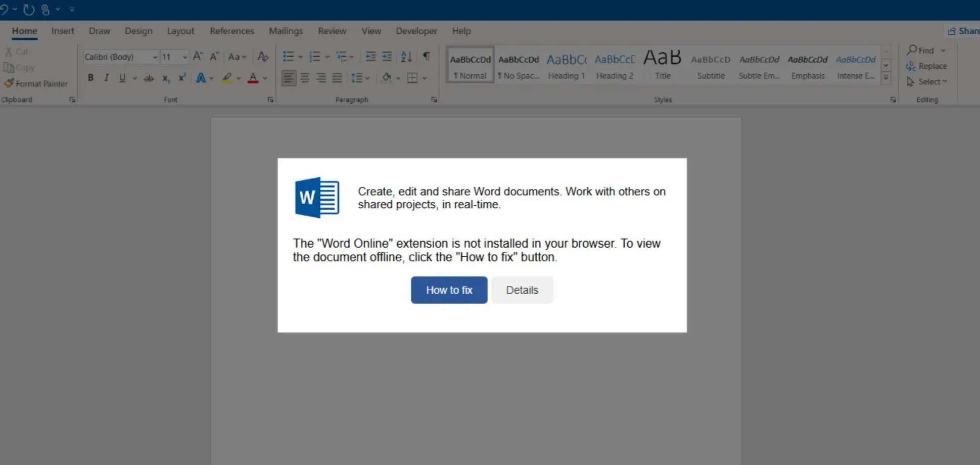The image size is (980, 465).
Task: Apply italic formatting
Action: tap(106, 77)
